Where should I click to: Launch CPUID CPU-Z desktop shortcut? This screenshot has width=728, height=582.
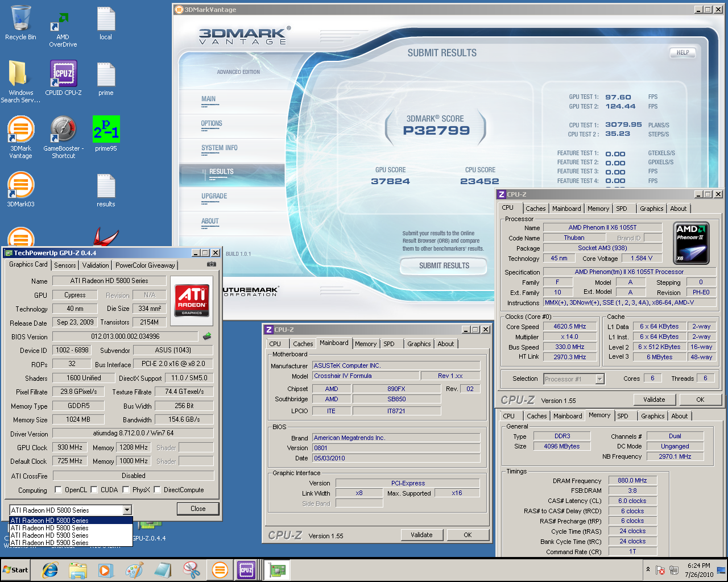[63, 78]
